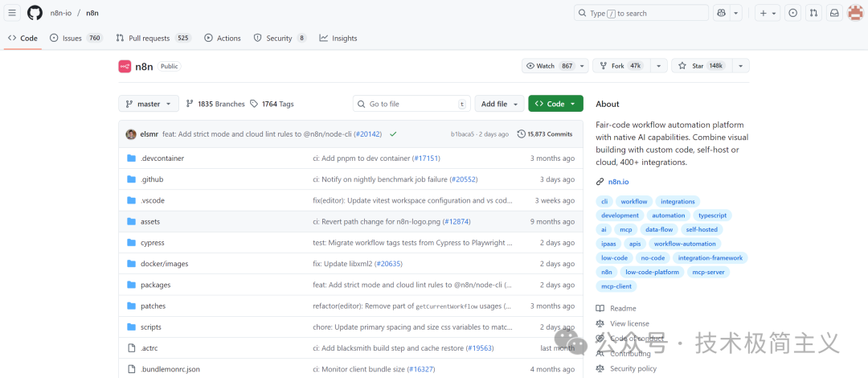868x378 pixels.
Task: Open the Copilot icon button
Action: [721, 13]
